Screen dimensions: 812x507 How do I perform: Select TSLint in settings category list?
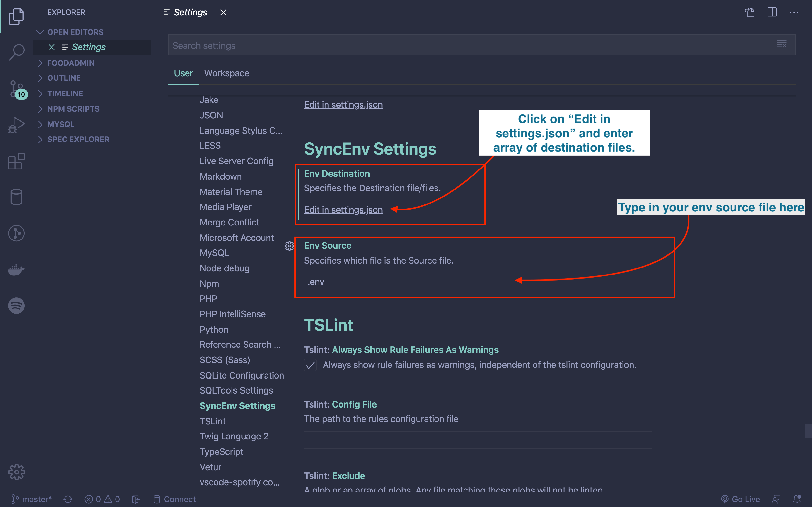212,421
